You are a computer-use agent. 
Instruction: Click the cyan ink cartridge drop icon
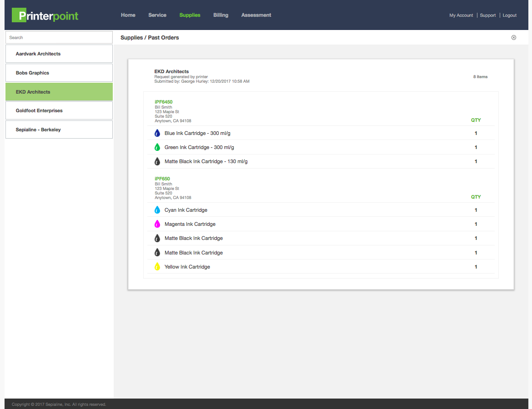(157, 210)
